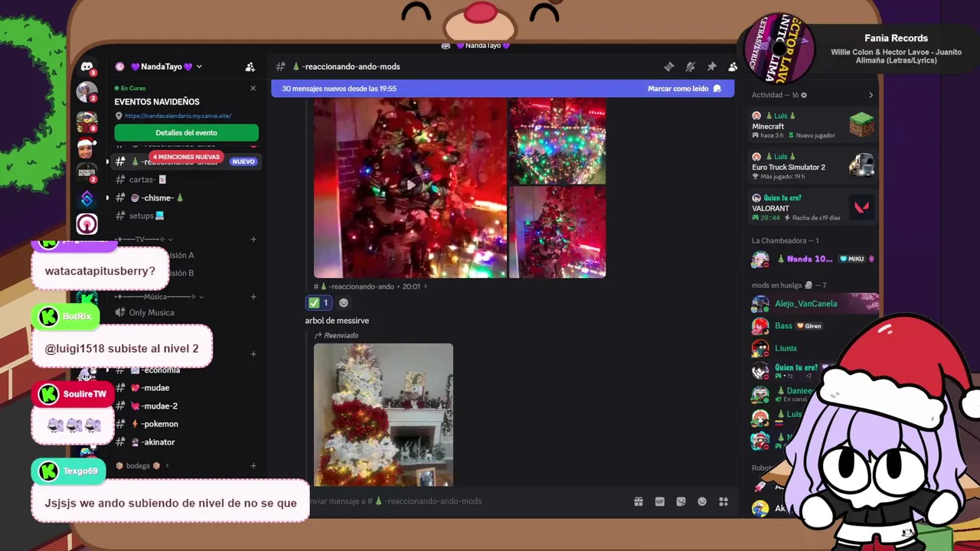Close the Eventos Navideños event banner

coord(253,88)
